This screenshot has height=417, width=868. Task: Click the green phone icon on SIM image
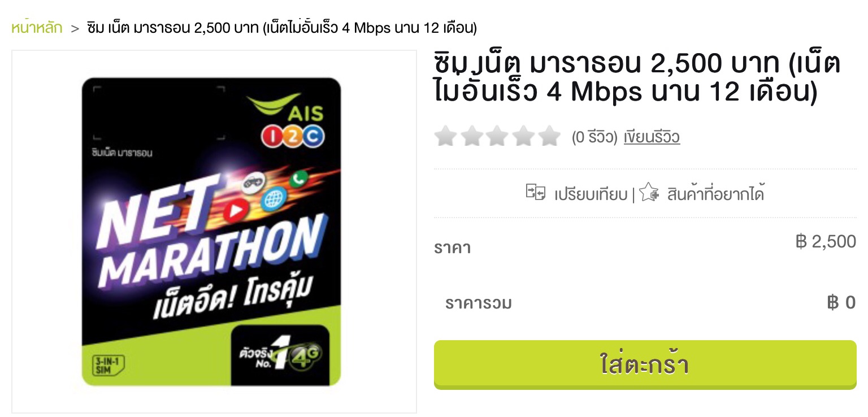[298, 179]
